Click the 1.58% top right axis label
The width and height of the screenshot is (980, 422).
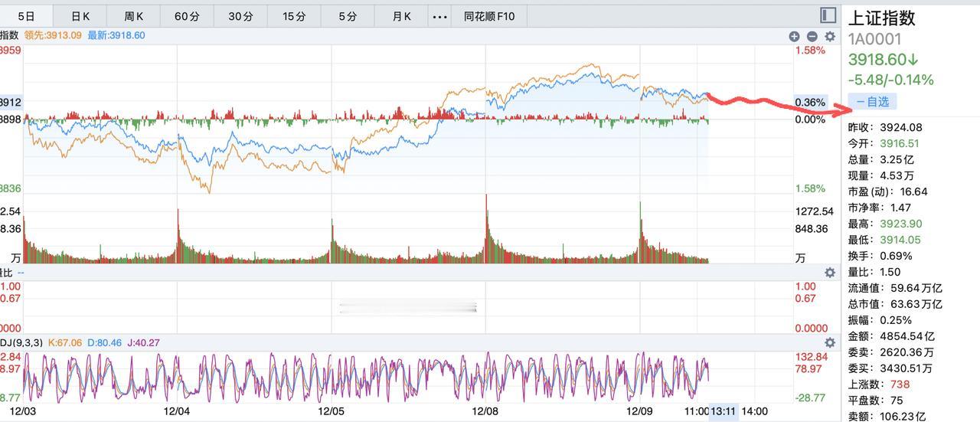click(x=811, y=51)
